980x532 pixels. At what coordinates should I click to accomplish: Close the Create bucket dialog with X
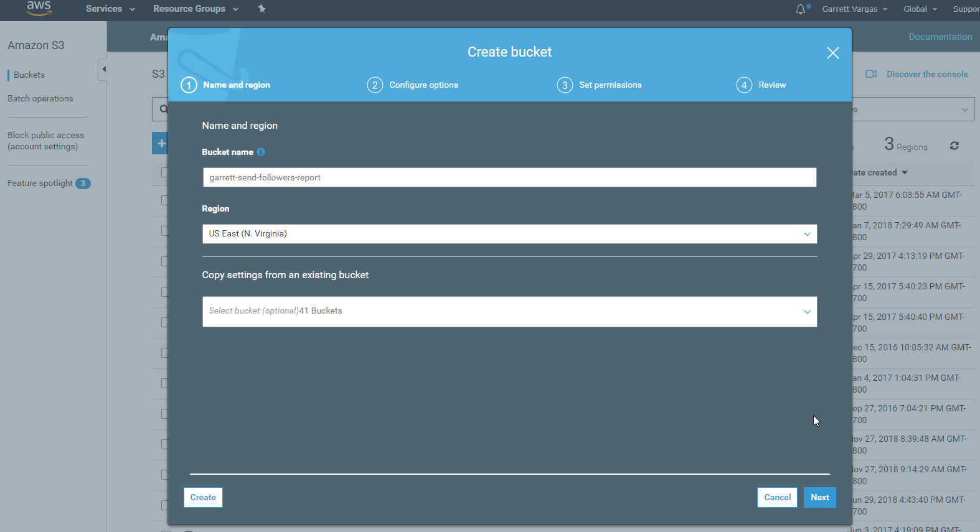coord(833,53)
